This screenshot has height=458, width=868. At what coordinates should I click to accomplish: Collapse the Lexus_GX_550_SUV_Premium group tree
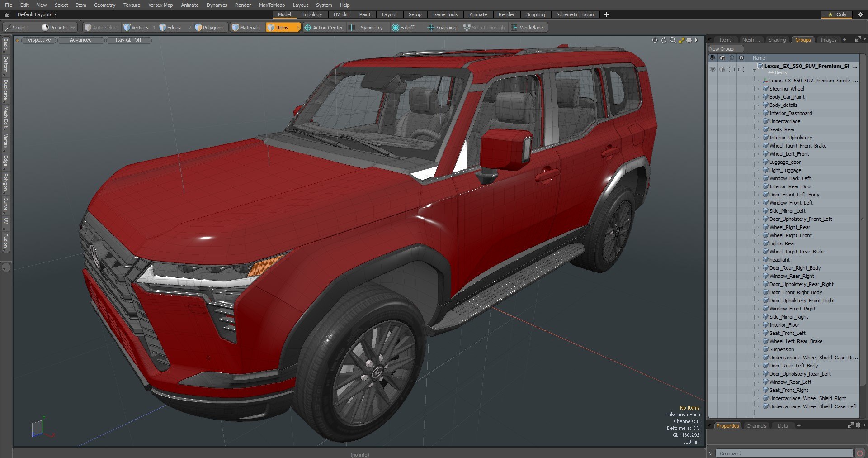(x=754, y=69)
